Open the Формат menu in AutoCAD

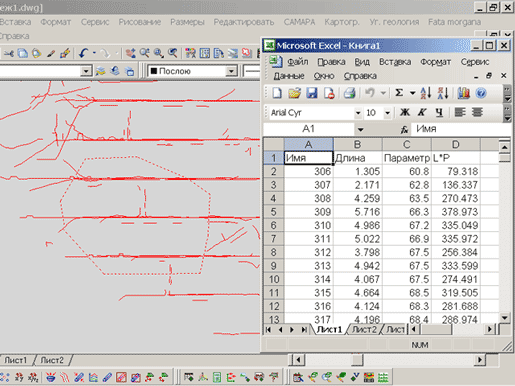click(x=56, y=22)
